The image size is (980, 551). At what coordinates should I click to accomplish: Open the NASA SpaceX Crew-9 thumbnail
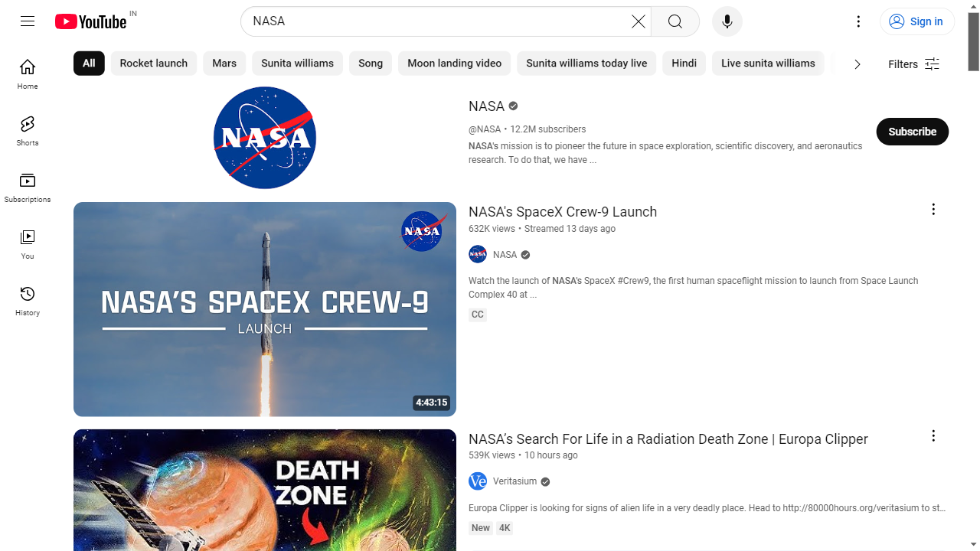265,309
